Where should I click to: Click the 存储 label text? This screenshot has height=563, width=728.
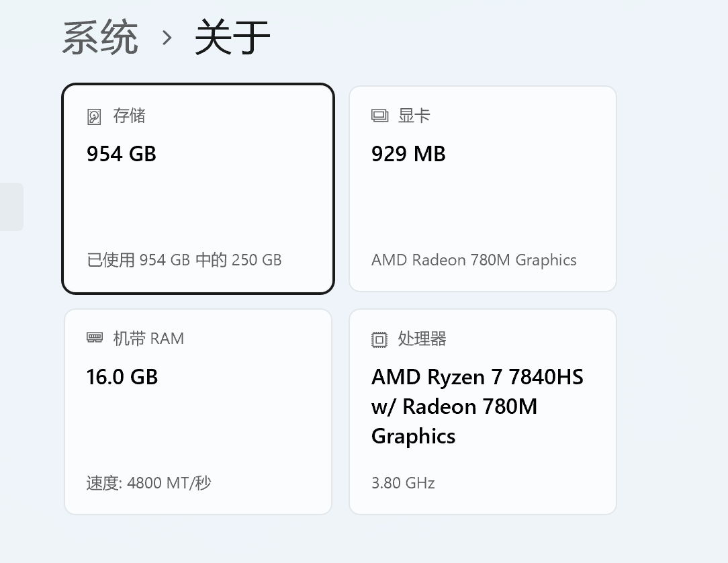[130, 116]
